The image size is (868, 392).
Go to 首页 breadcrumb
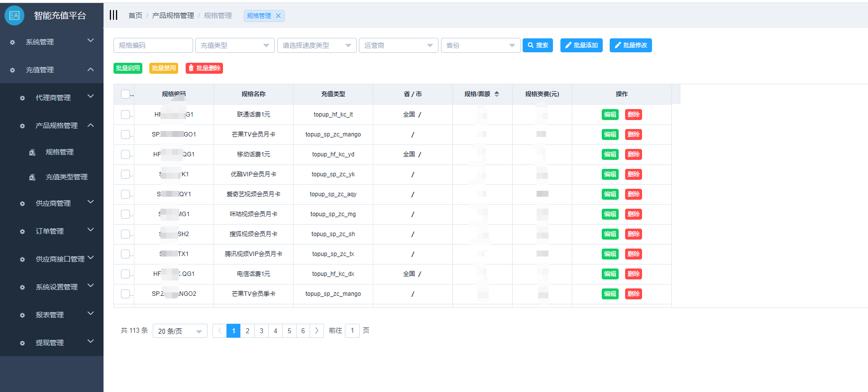click(x=135, y=16)
